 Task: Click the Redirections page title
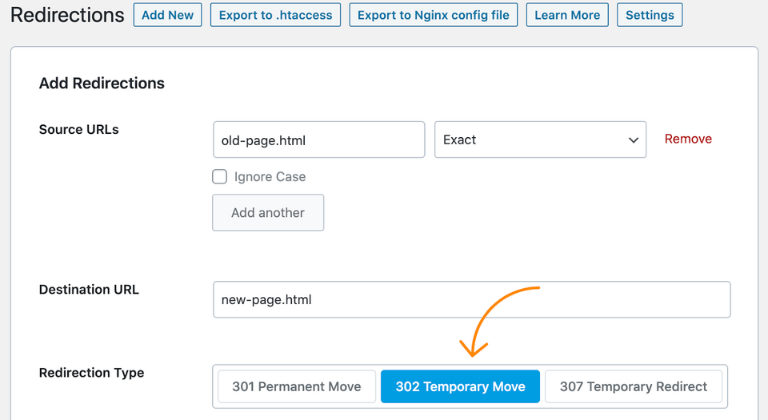coord(67,15)
